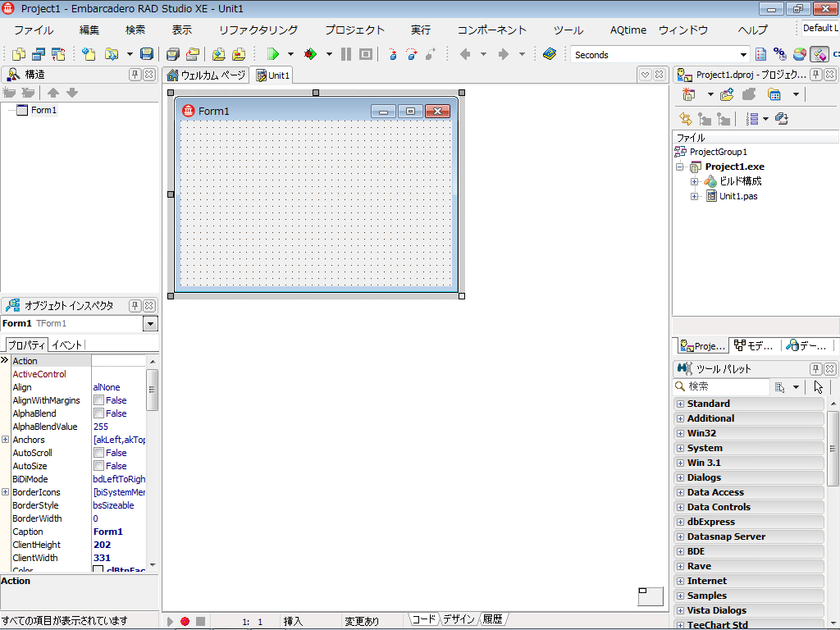Toggle the AlphaBlend checkbox

(x=98, y=413)
